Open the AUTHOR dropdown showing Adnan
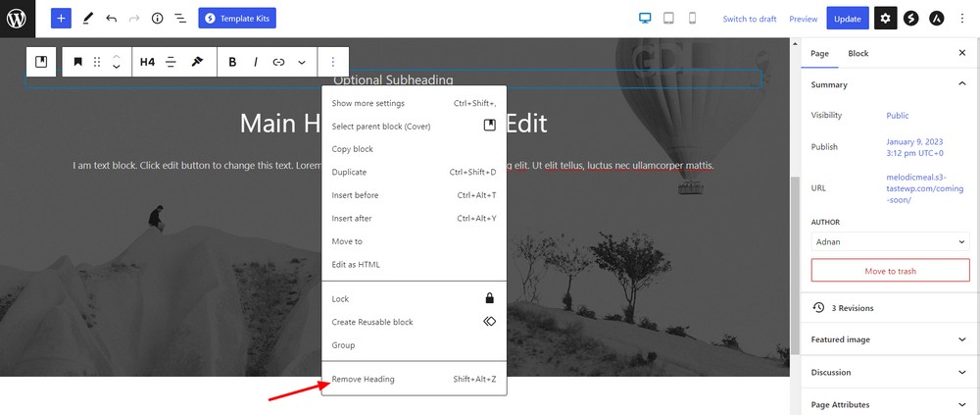This screenshot has width=980, height=415. [x=890, y=241]
